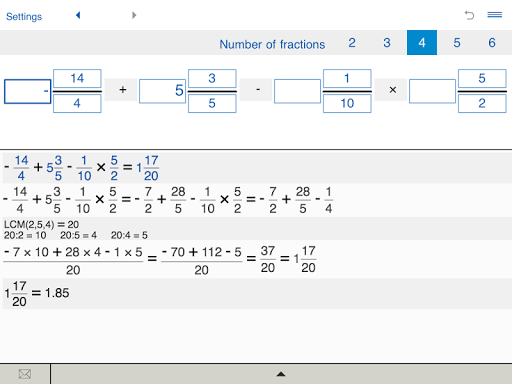
Task: Select the highlighted 4 fractions option
Action: [x=422, y=43]
